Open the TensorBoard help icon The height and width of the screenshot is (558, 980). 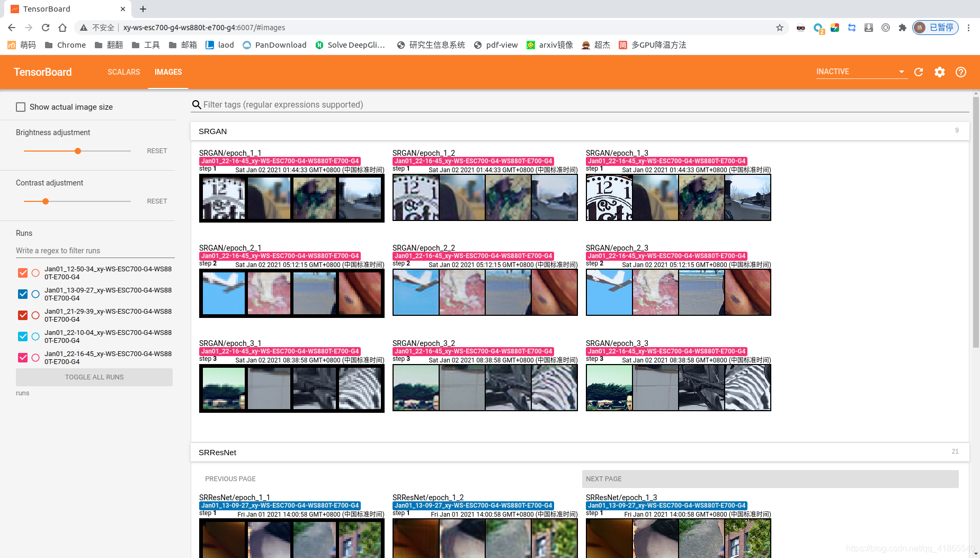click(x=960, y=72)
